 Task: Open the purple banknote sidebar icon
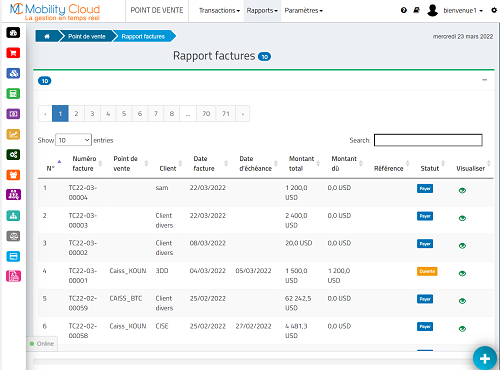point(13,114)
